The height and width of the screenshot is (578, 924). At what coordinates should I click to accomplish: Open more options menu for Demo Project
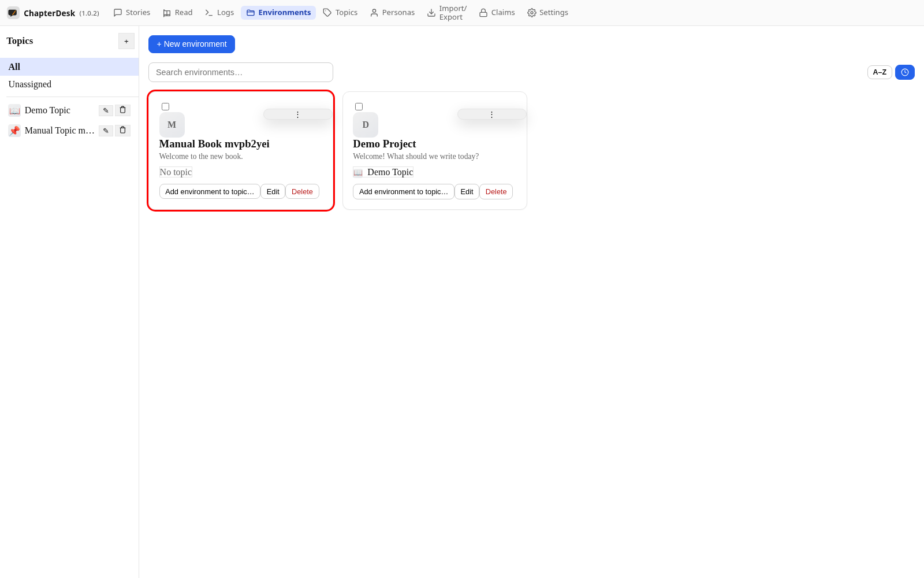(x=492, y=114)
